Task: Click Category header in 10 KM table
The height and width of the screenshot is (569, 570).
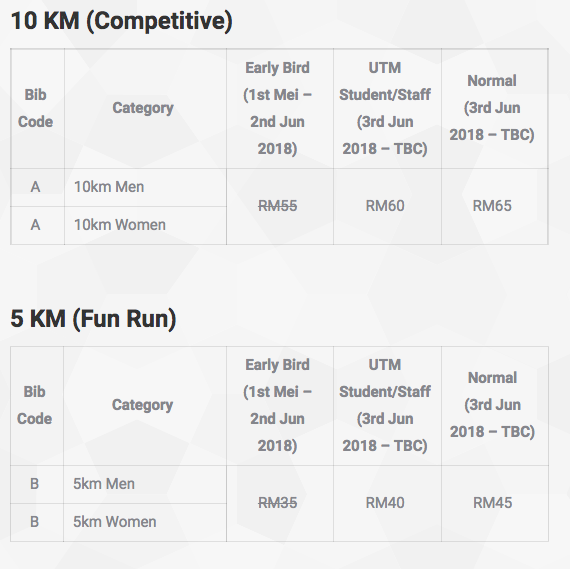Action: (143, 108)
